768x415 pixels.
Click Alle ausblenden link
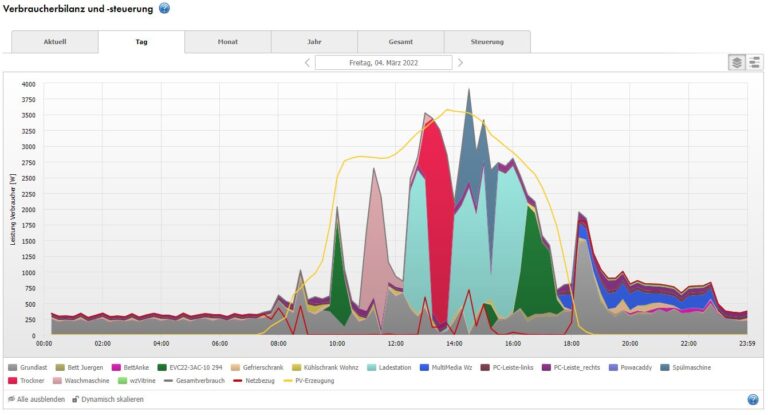coord(41,399)
